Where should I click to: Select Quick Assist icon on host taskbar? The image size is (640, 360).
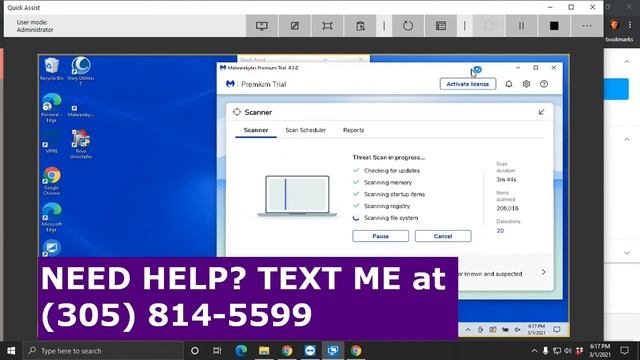(333, 351)
